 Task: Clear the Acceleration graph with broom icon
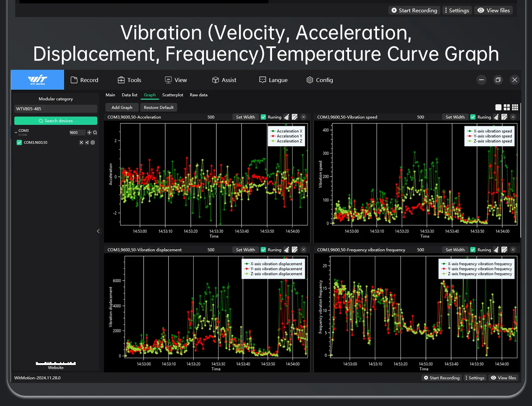[x=287, y=117]
